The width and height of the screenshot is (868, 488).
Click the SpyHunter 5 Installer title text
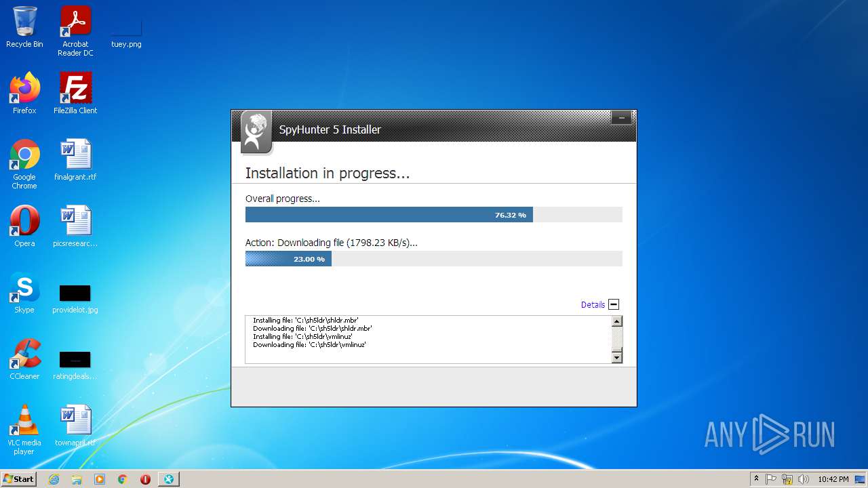tap(330, 129)
